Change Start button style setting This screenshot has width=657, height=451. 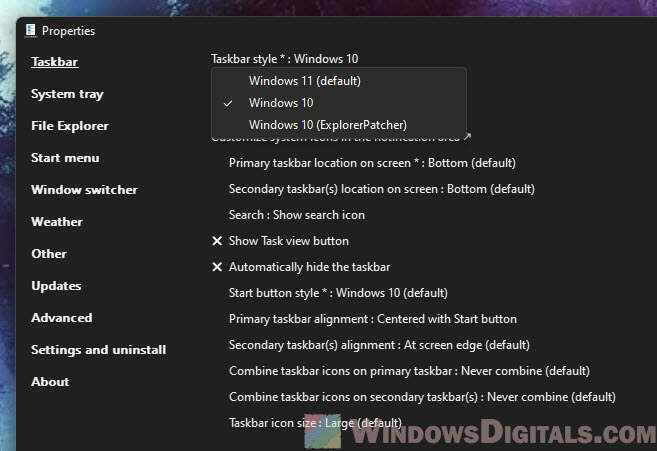pyautogui.click(x=338, y=293)
